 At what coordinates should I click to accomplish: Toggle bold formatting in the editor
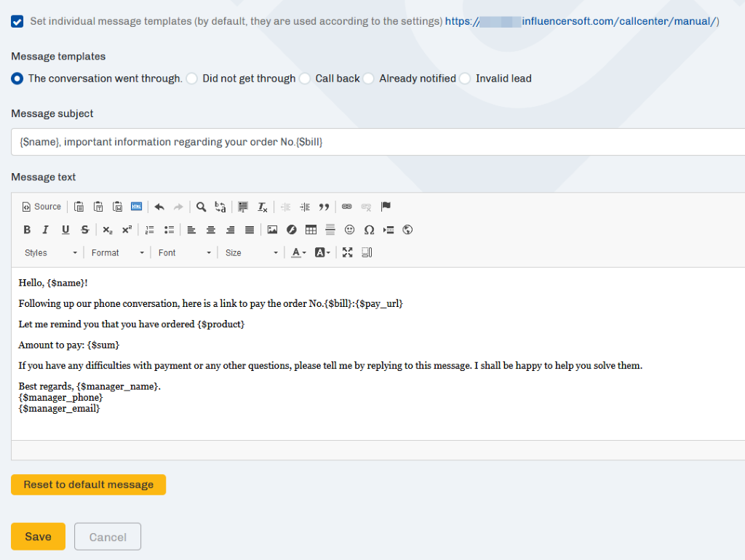pos(27,230)
